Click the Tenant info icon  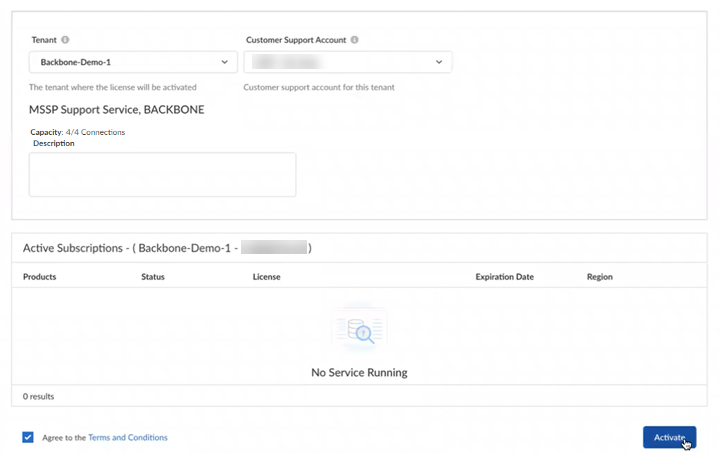tap(65, 40)
